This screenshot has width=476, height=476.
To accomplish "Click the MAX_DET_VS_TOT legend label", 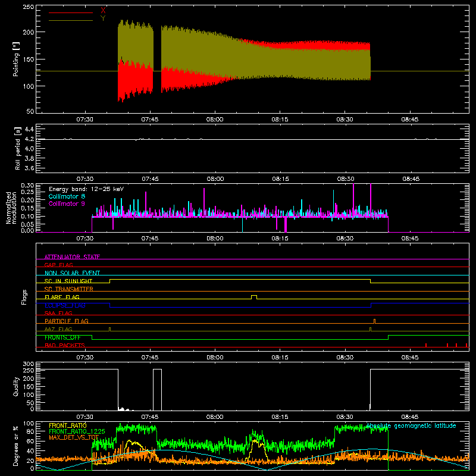I will pos(74,437).
